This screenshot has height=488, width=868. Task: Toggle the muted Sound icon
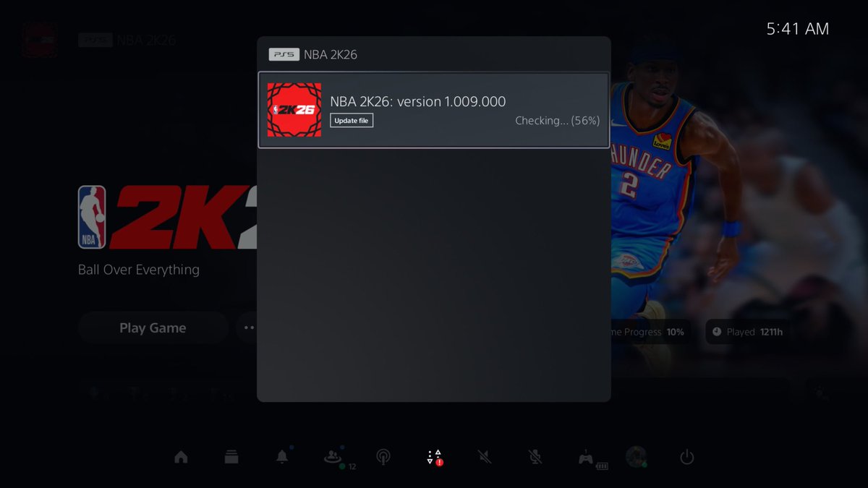(485, 457)
